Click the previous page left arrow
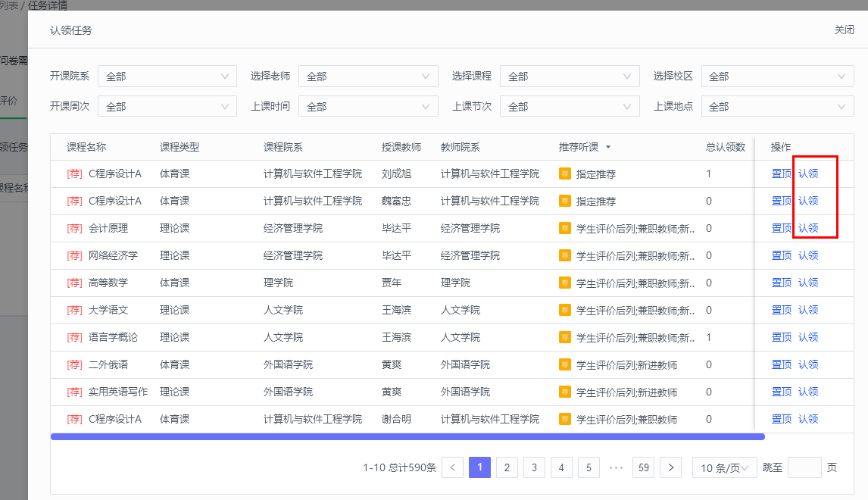This screenshot has width=868, height=500. (452, 467)
